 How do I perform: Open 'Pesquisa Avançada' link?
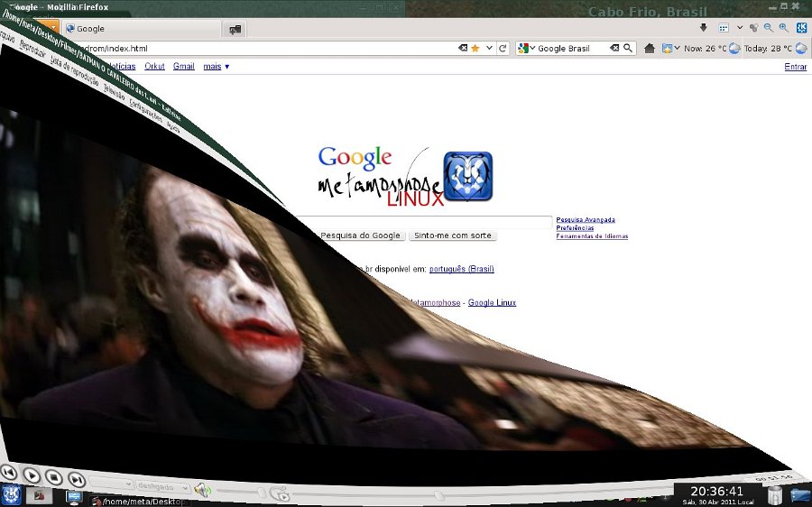(586, 219)
